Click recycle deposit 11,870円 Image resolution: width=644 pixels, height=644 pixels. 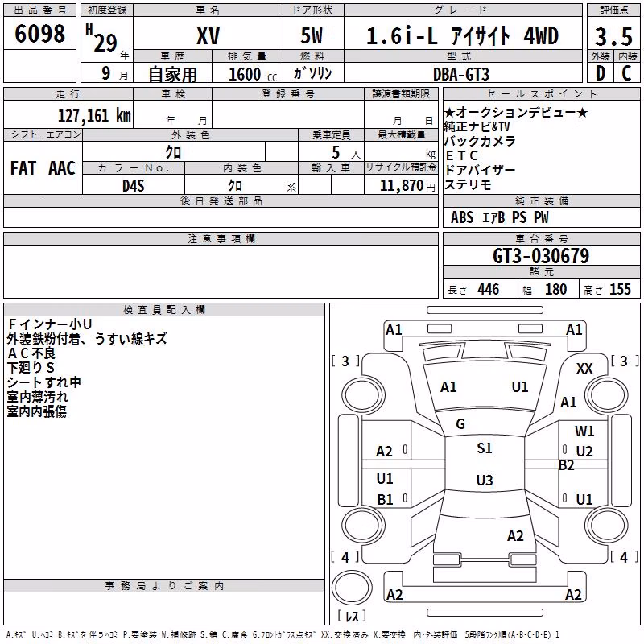coord(407,186)
